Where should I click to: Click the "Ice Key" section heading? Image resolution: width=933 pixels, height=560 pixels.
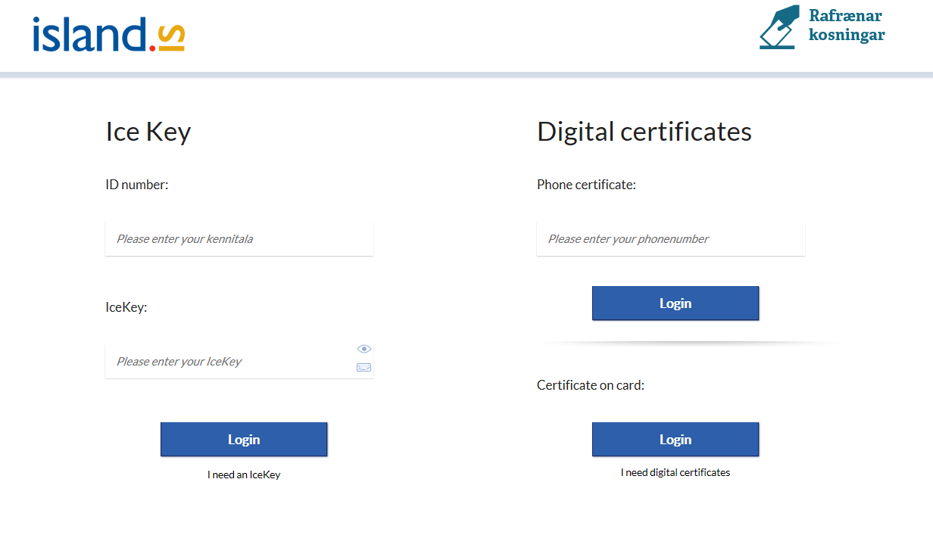point(148,132)
